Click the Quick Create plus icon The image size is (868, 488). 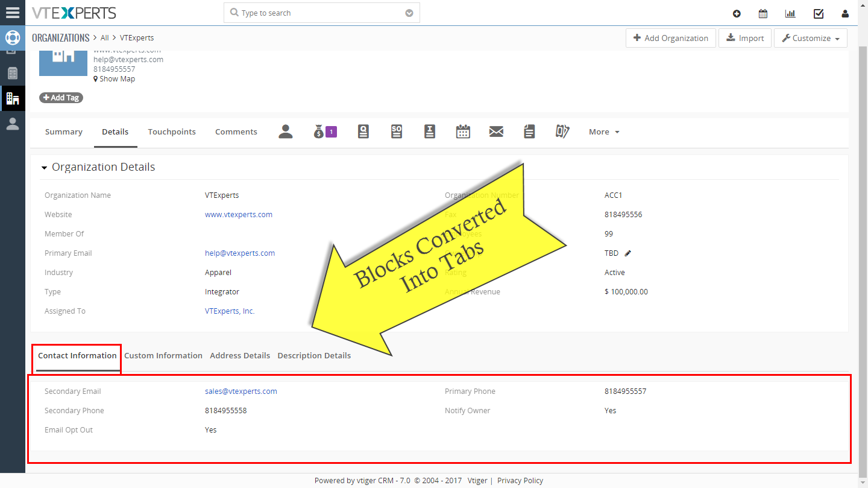[737, 13]
